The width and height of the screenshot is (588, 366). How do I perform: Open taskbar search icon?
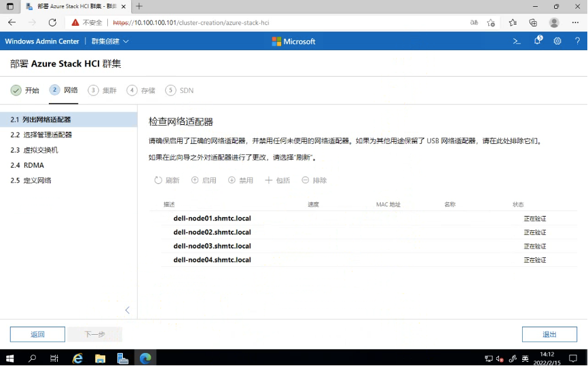click(32, 359)
